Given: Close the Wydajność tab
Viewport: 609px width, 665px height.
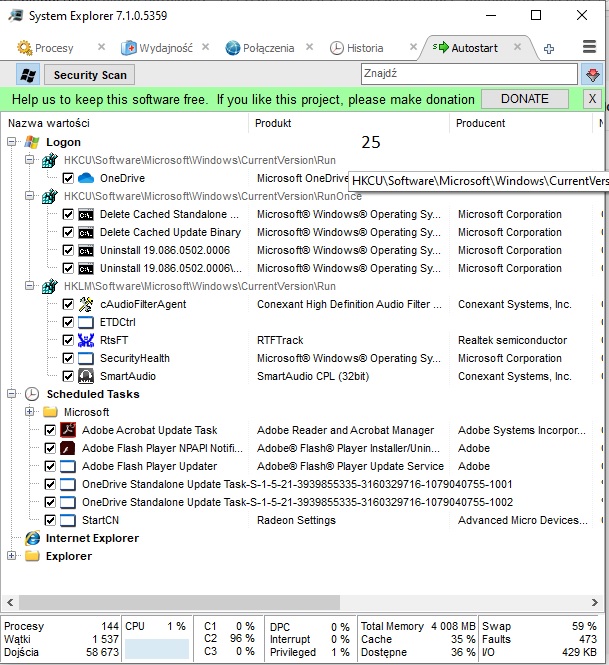Looking at the screenshot, I should (x=206, y=47).
